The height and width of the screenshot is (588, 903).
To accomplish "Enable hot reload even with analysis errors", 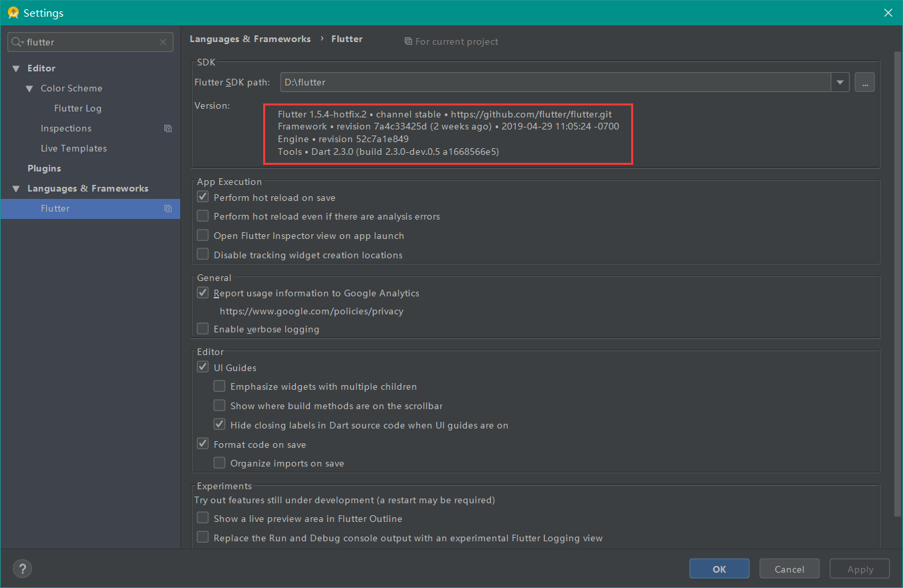I will [x=202, y=216].
